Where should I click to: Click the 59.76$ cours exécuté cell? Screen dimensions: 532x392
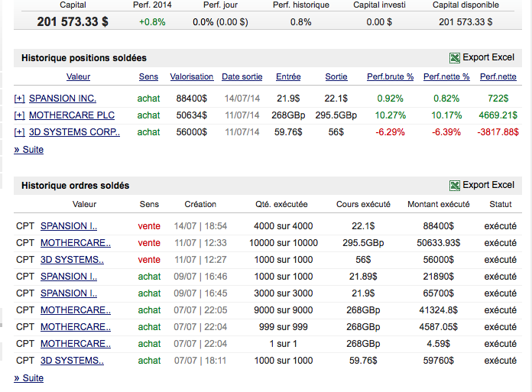[363, 361]
